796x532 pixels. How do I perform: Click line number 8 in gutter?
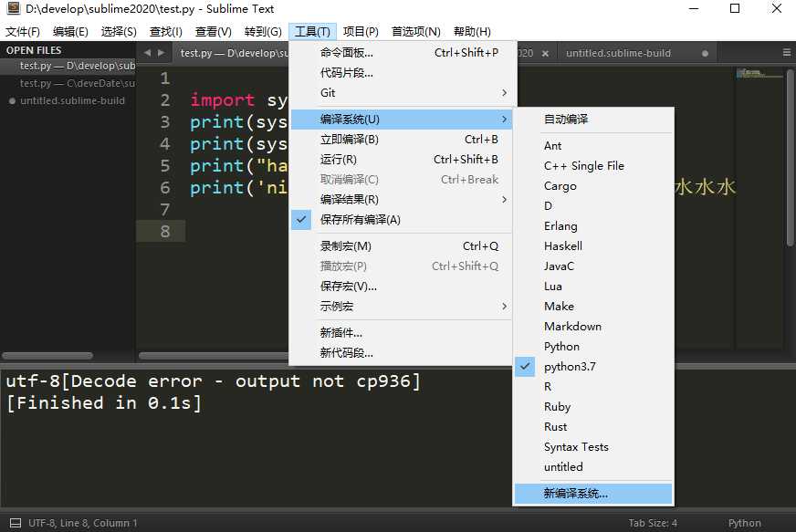(165, 232)
